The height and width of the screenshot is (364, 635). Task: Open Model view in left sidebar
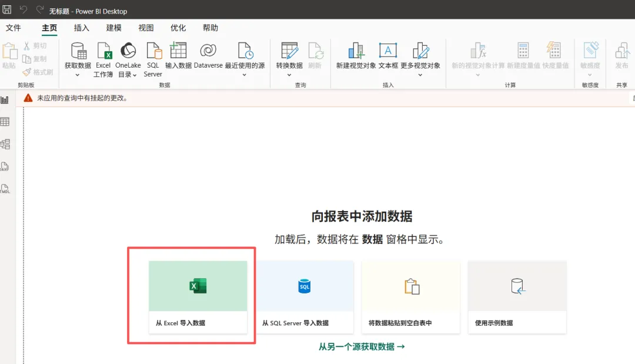[5, 143]
